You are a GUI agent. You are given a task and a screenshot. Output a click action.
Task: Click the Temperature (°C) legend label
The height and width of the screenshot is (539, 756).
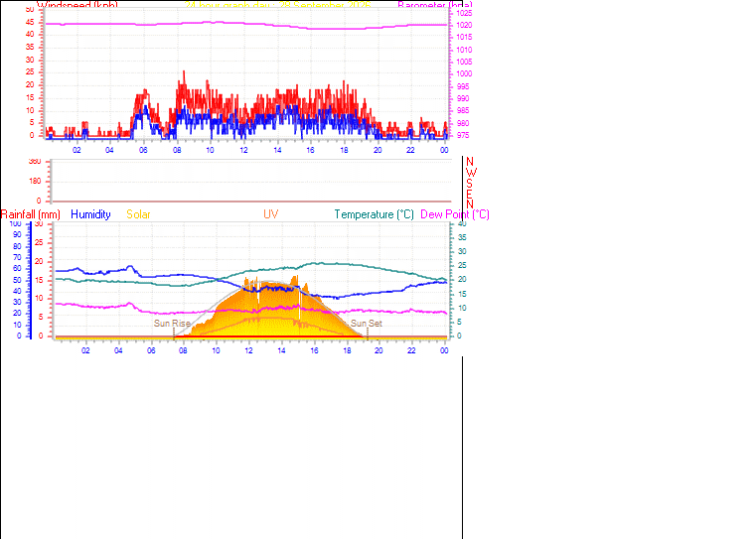pyautogui.click(x=375, y=214)
